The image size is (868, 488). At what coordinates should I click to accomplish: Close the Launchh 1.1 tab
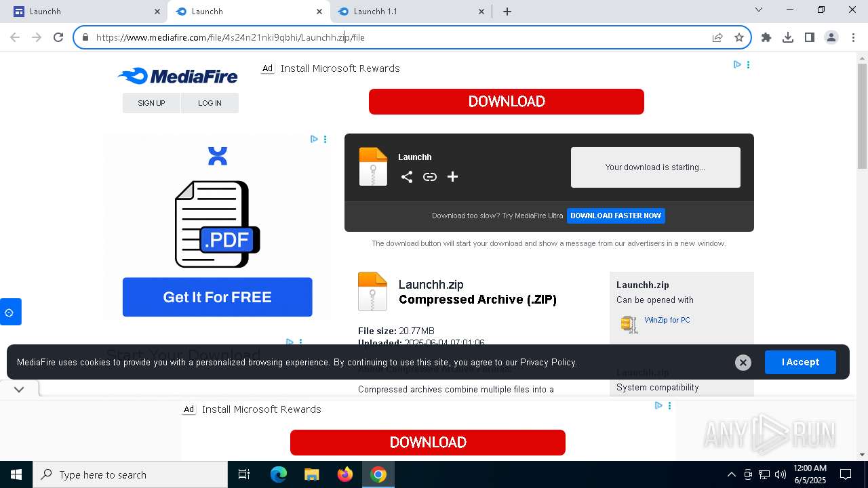pyautogui.click(x=481, y=12)
